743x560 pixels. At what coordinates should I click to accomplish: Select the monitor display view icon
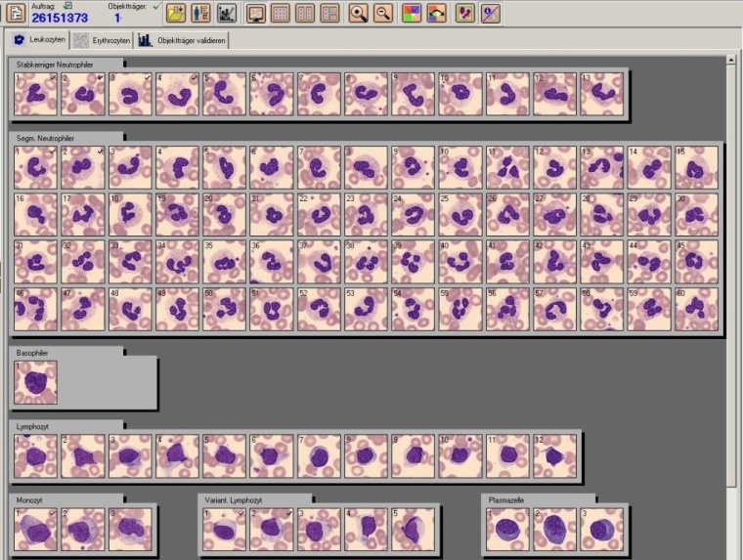pos(256,14)
